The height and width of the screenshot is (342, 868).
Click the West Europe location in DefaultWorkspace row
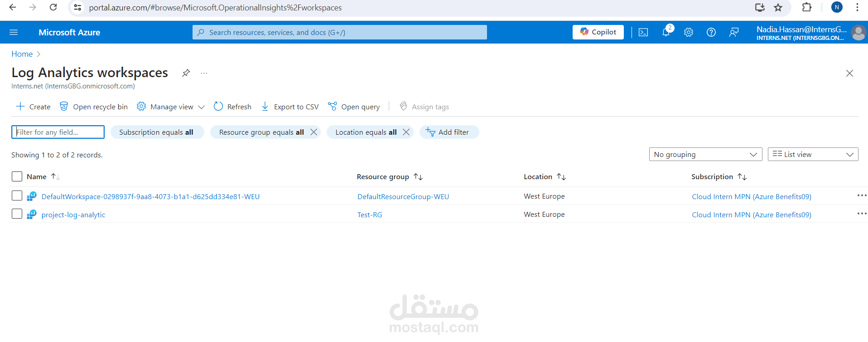click(x=544, y=196)
